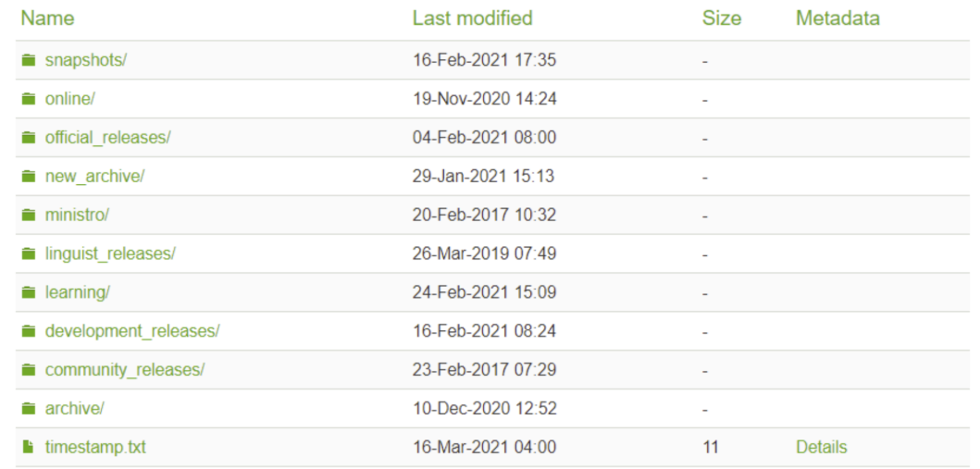Click the folder icon beside learning/
Viewport: 980px width, 469px height.
[x=29, y=293]
